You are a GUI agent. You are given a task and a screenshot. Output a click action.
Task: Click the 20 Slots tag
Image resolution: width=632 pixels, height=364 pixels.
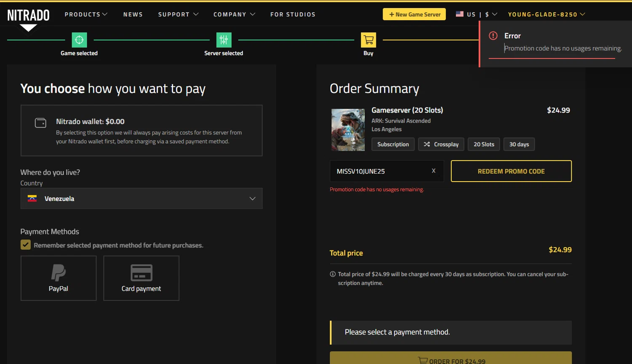pyautogui.click(x=484, y=144)
